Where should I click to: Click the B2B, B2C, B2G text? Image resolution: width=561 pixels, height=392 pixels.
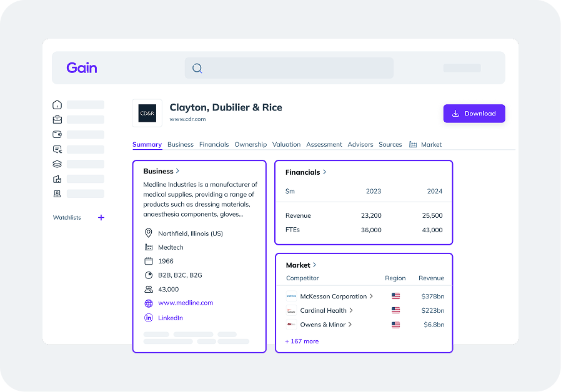point(180,275)
